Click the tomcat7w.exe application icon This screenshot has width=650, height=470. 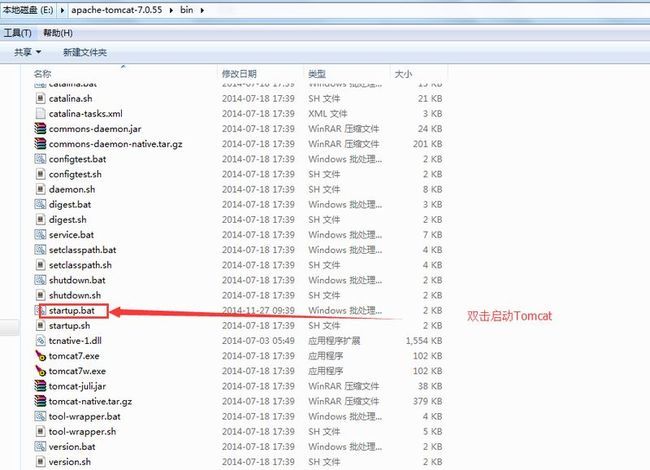coord(40,371)
